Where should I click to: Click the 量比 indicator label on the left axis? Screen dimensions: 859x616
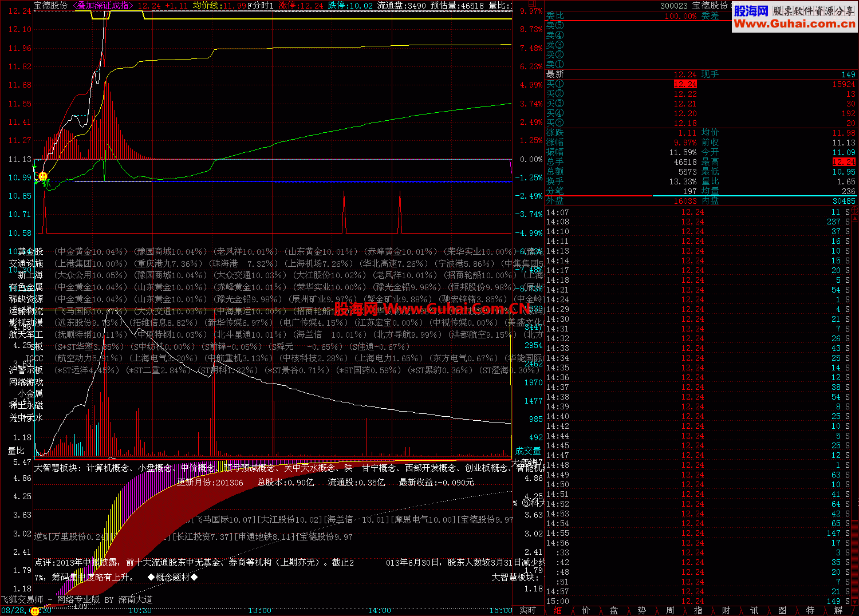(x=16, y=451)
